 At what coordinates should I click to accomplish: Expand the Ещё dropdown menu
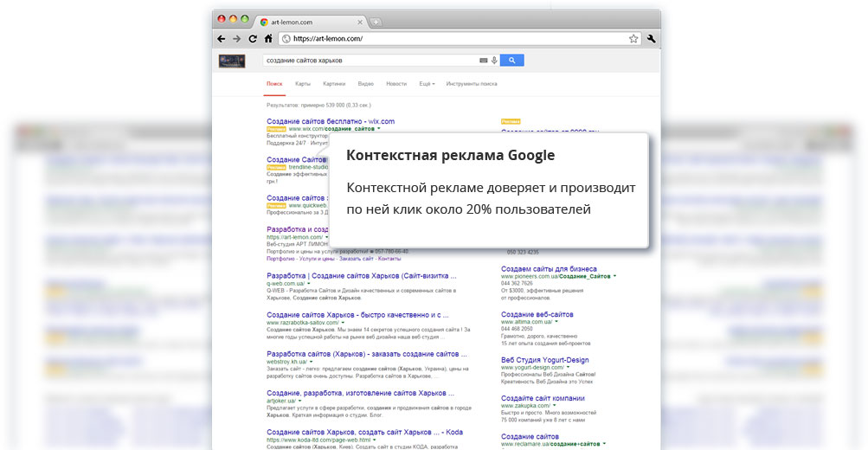click(x=427, y=84)
